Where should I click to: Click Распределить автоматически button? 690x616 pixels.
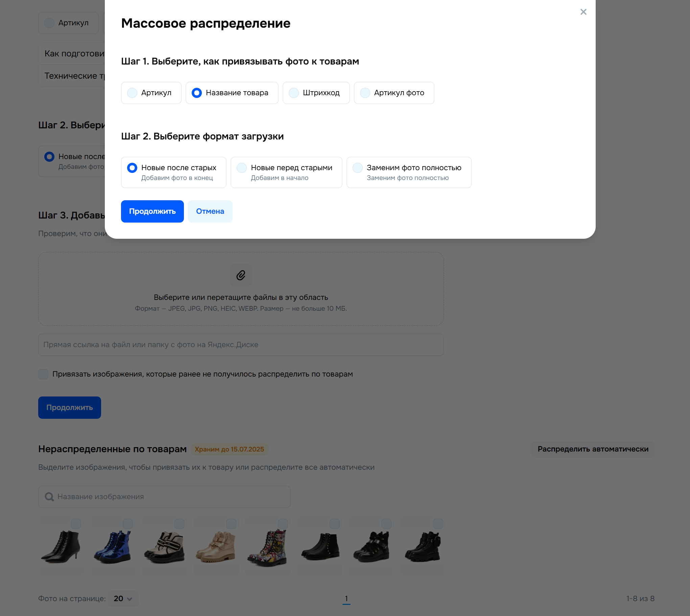[x=593, y=449]
